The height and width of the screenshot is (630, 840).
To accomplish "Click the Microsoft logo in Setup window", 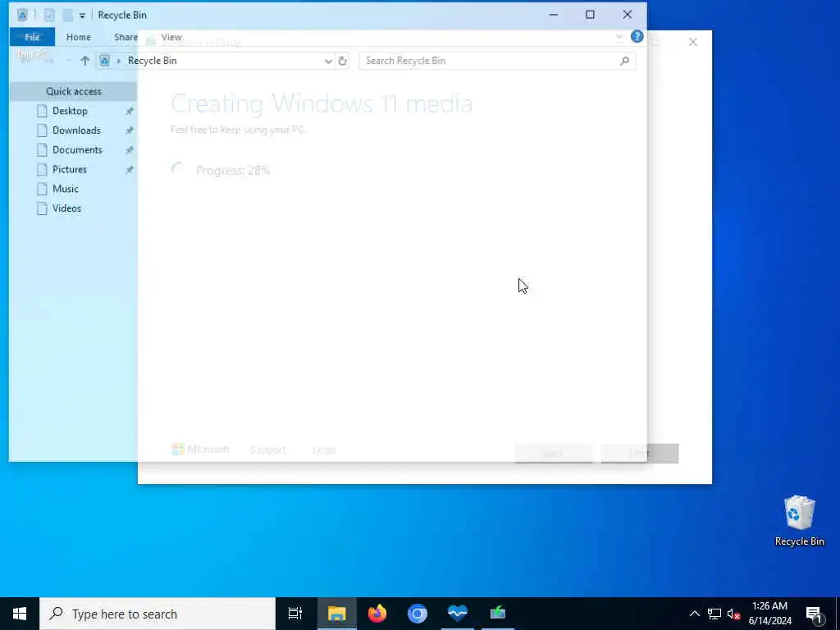I will [x=200, y=450].
